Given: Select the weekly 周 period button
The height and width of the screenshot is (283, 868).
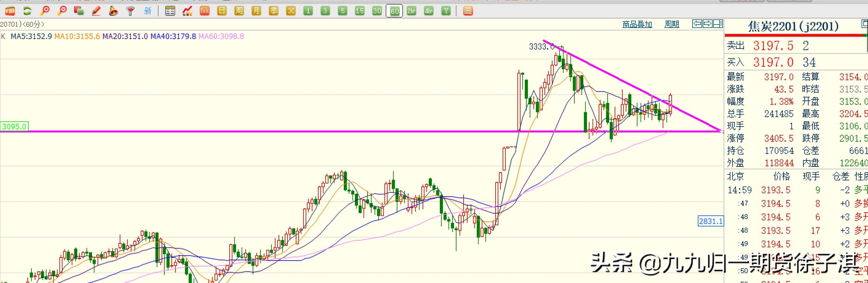Looking at the screenshot, I should click(x=239, y=11).
